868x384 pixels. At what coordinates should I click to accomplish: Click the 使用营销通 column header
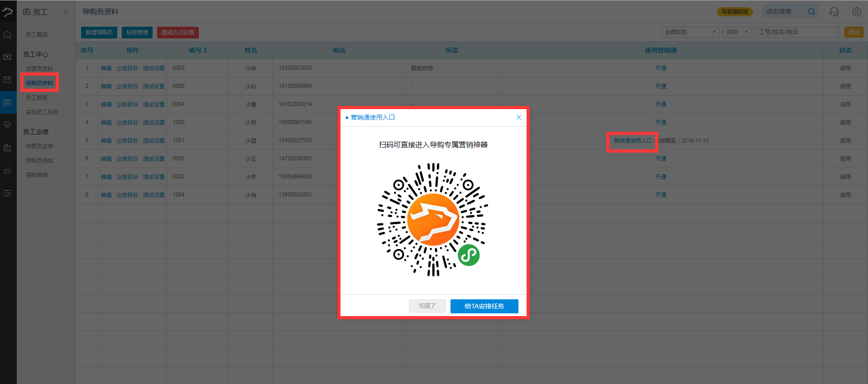661,50
